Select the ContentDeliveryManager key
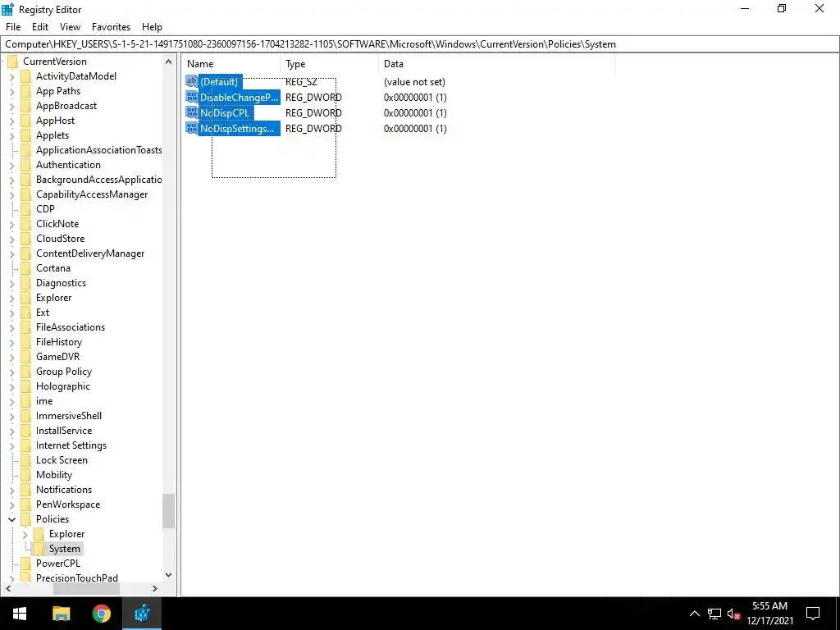Viewport: 840px width, 630px height. point(90,253)
